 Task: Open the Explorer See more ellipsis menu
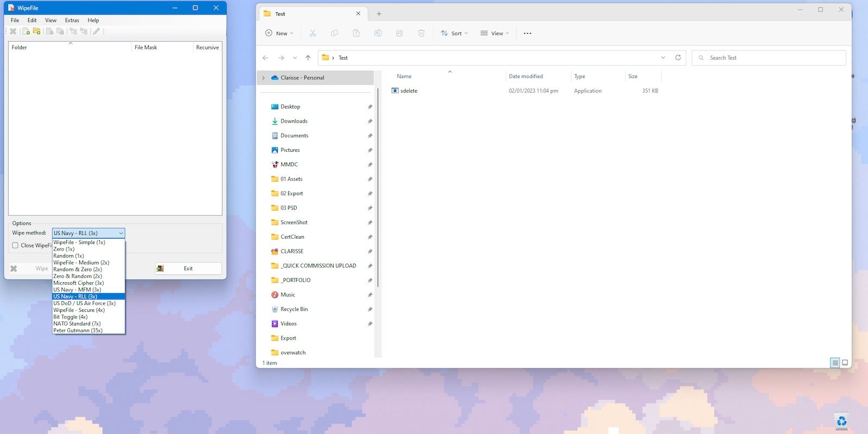(527, 34)
